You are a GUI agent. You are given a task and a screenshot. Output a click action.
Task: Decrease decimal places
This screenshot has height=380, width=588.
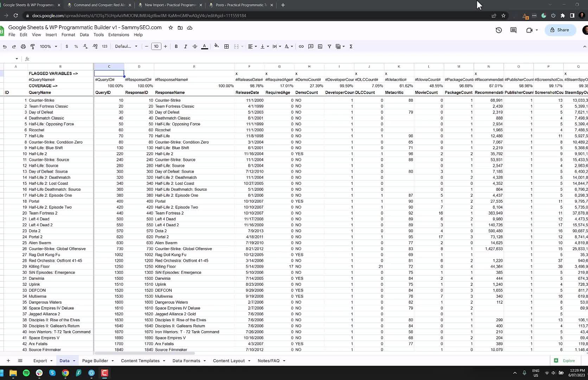tap(85, 46)
